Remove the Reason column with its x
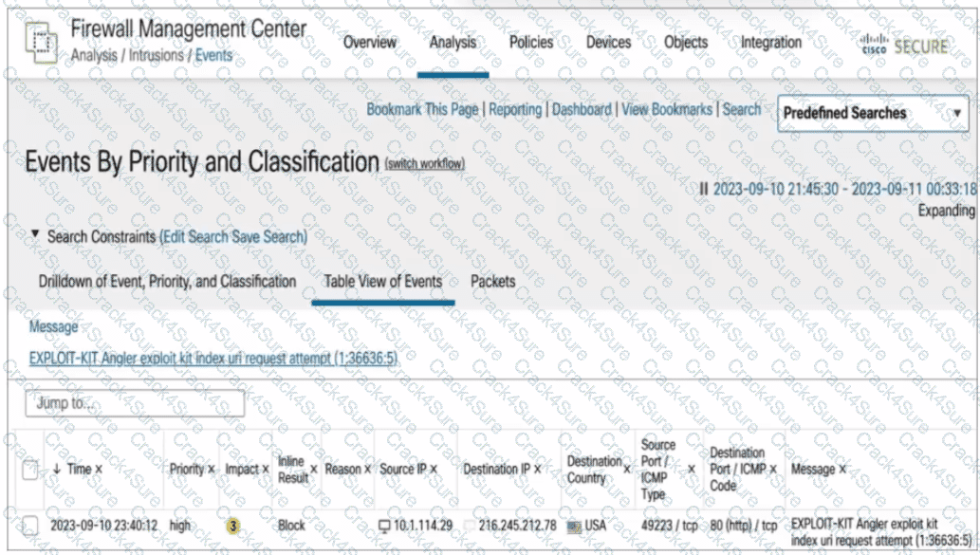Screen dimensions: 980x555 pos(367,469)
